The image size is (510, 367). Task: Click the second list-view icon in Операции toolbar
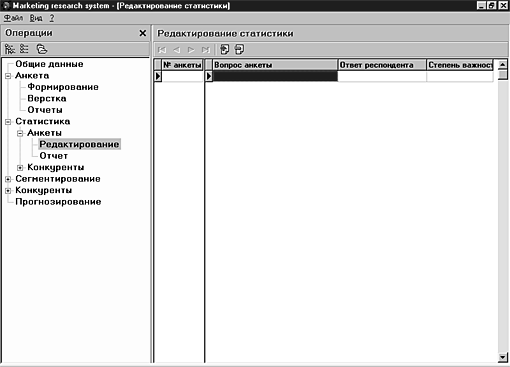coord(24,49)
